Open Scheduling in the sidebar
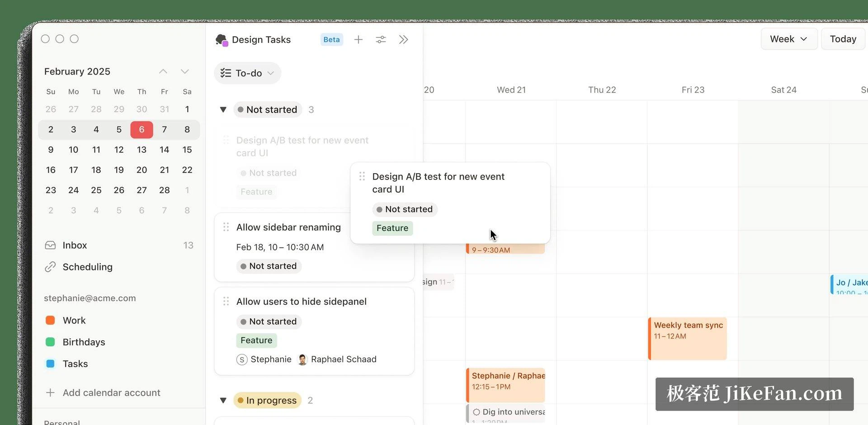 coord(119,267)
